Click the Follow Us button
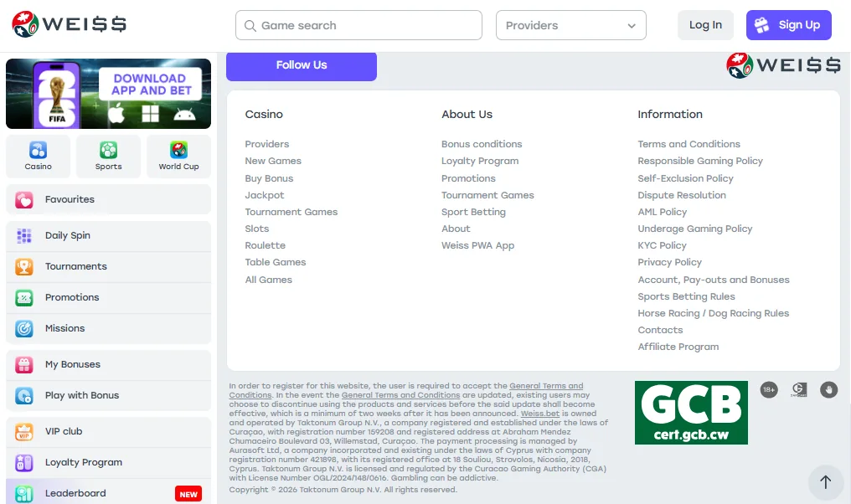Image resolution: width=851 pixels, height=504 pixels. pos(302,65)
